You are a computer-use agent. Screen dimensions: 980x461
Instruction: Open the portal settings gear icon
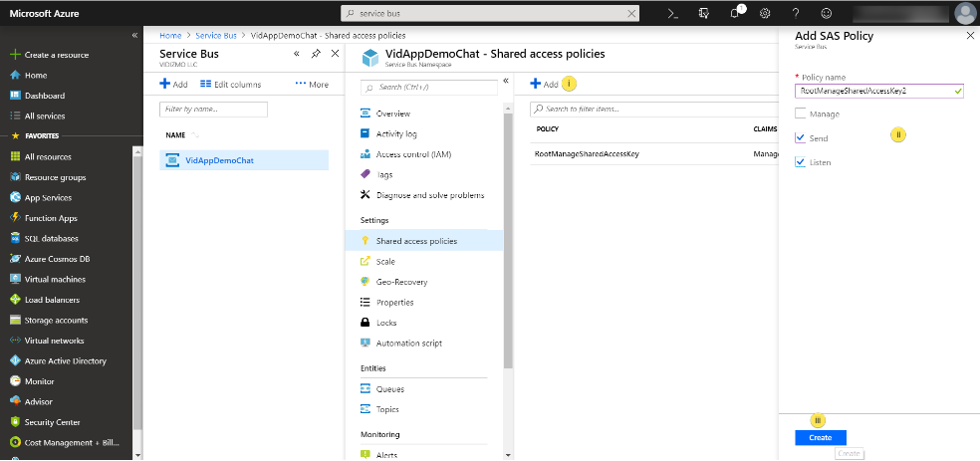[765, 14]
